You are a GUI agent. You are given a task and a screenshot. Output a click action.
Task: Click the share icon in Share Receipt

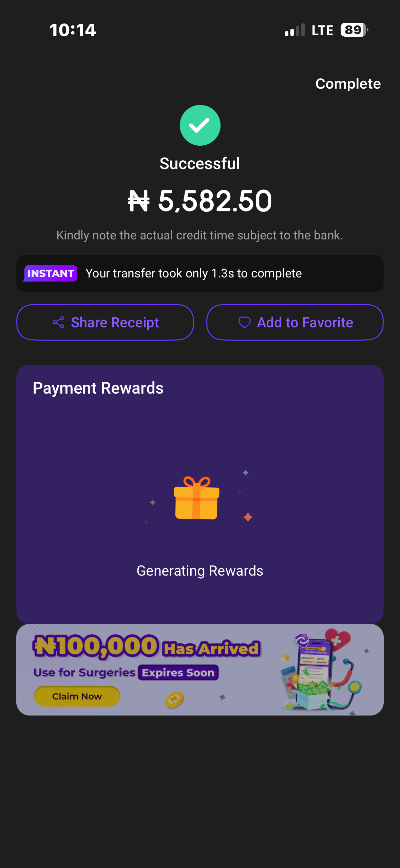(x=58, y=322)
